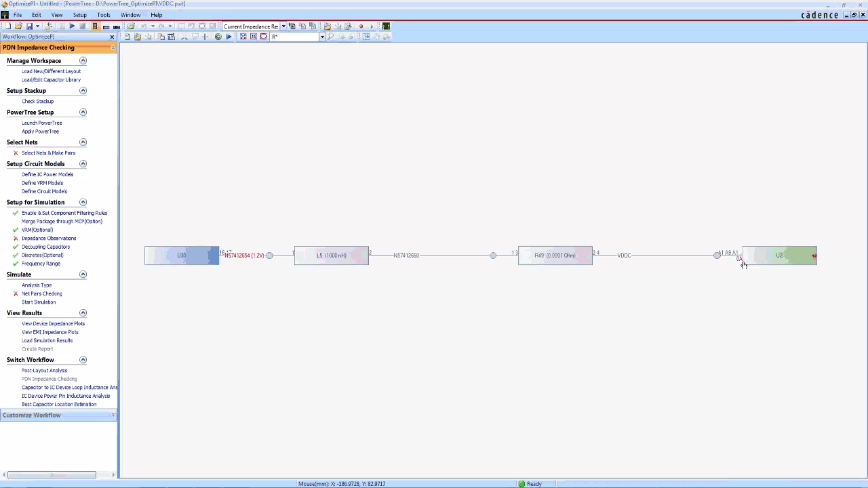The height and width of the screenshot is (488, 868).
Task: Click the icon right of Current Impedance dropdown
Action: [x=292, y=26]
